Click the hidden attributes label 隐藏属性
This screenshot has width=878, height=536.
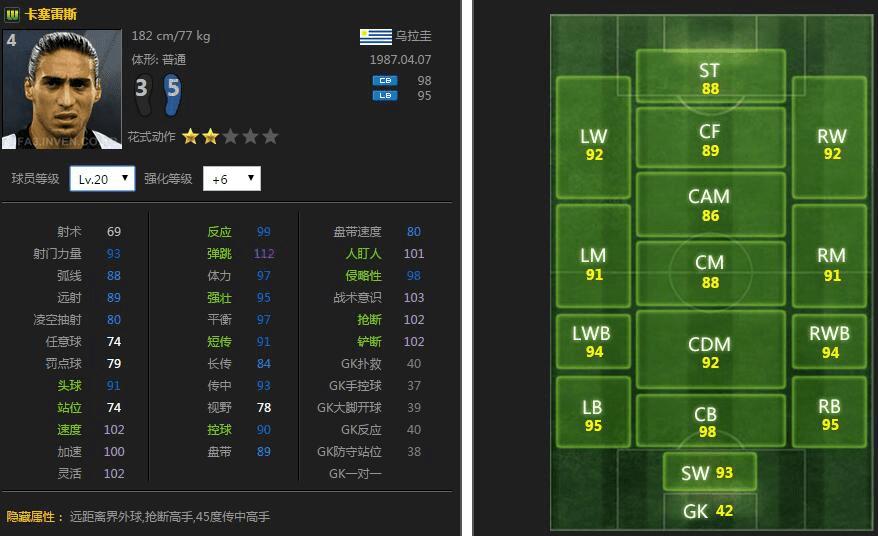pyautogui.click(x=34, y=517)
